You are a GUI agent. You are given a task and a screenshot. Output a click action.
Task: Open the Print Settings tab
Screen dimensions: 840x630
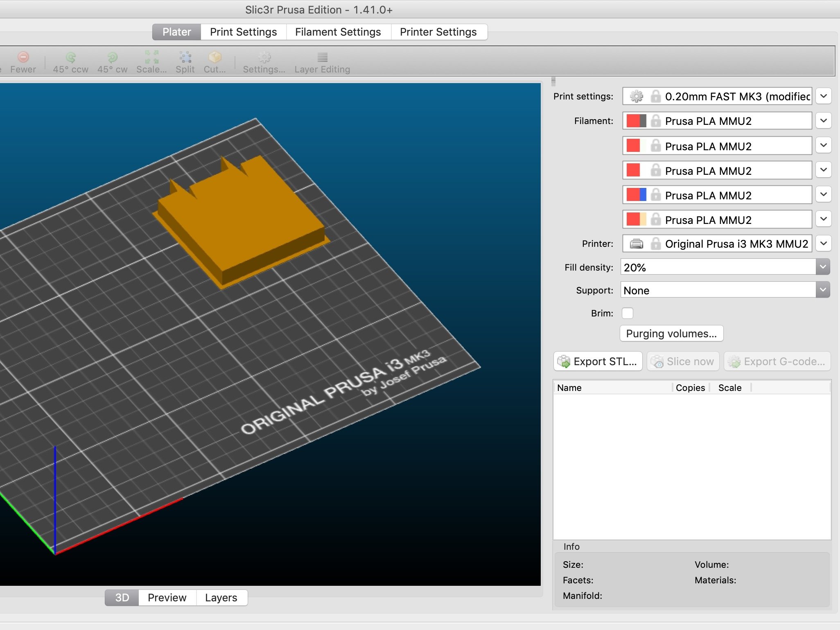[244, 32]
